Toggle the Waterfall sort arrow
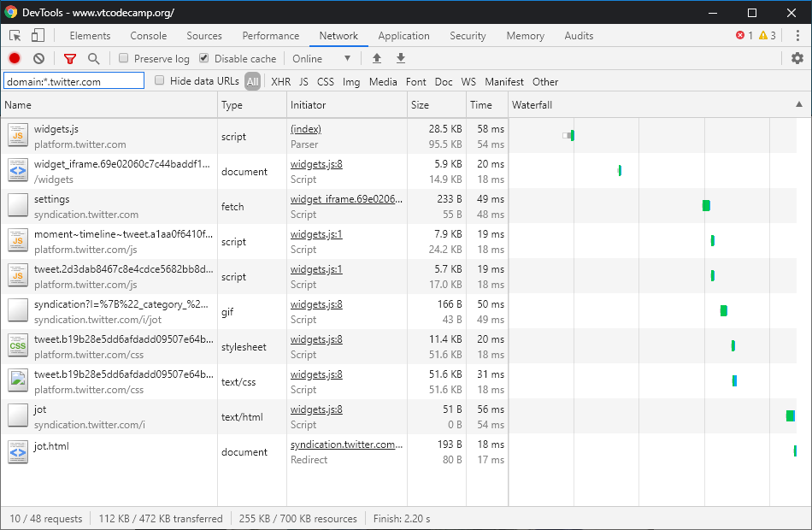Viewport: 812px width, 530px height. point(799,104)
